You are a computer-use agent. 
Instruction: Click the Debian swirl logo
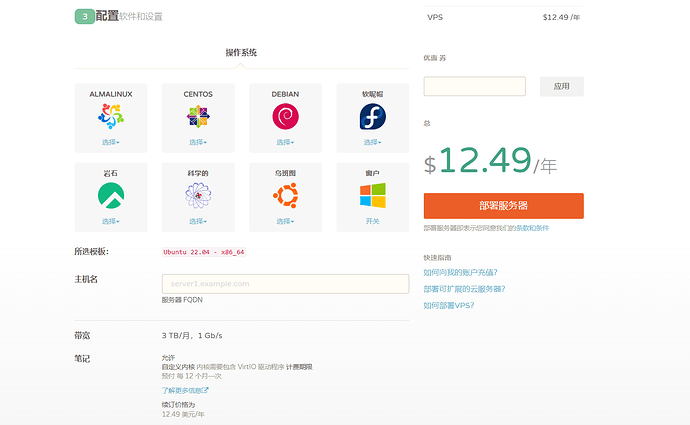285,117
